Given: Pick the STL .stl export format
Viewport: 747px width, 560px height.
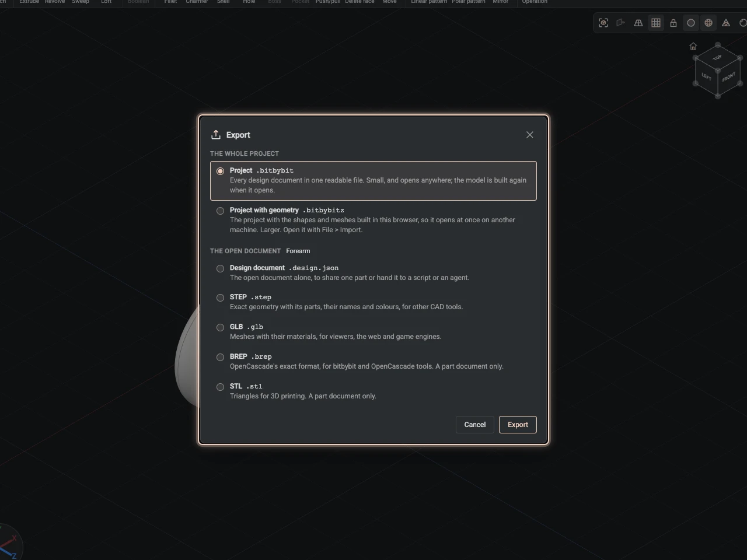Looking at the screenshot, I should tap(373, 391).
